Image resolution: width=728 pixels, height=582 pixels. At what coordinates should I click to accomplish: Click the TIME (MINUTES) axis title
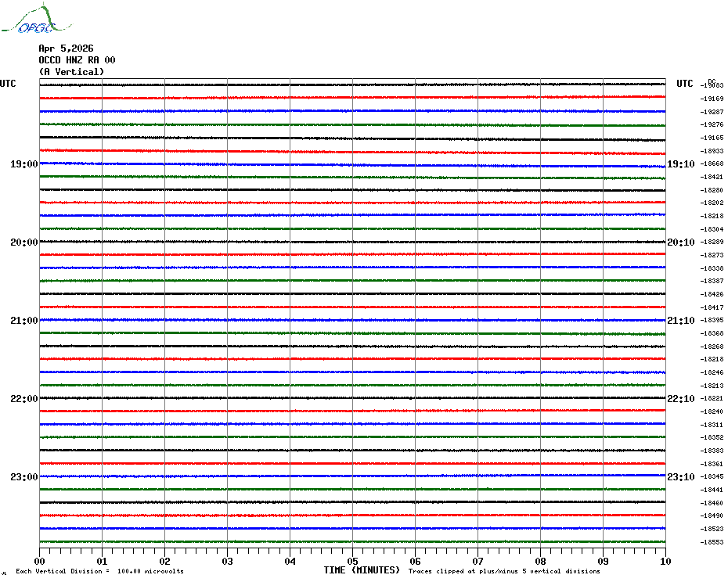(x=362, y=570)
